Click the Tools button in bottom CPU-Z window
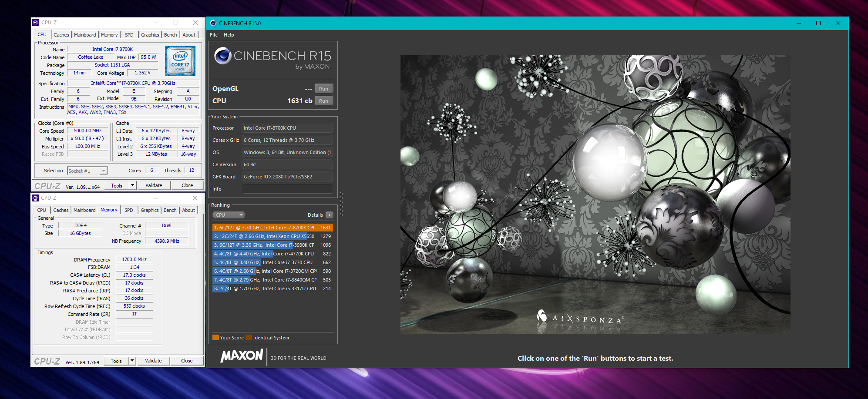 (116, 361)
